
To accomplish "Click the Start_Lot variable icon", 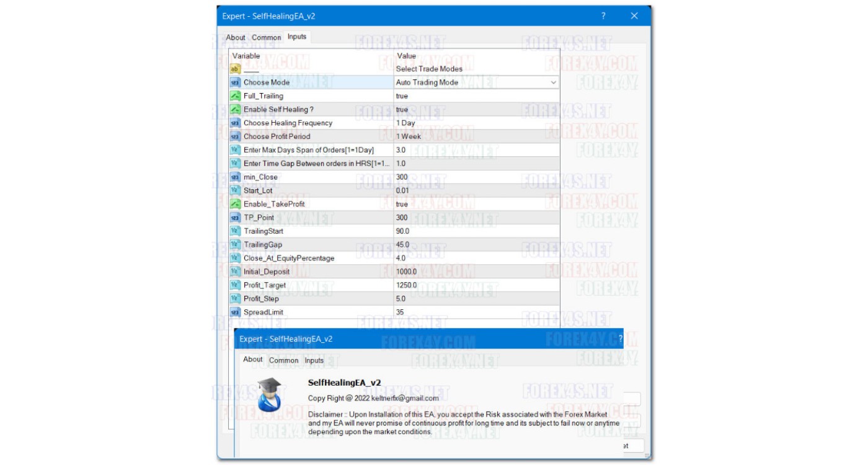I will (235, 190).
